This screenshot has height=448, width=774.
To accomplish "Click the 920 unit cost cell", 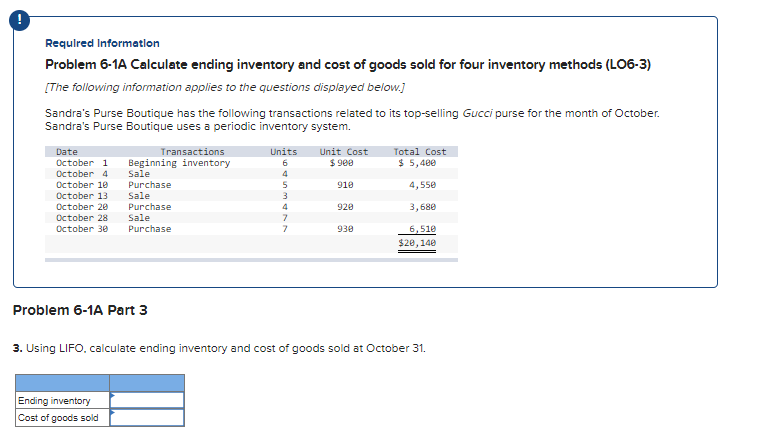I will pyautogui.click(x=345, y=207).
